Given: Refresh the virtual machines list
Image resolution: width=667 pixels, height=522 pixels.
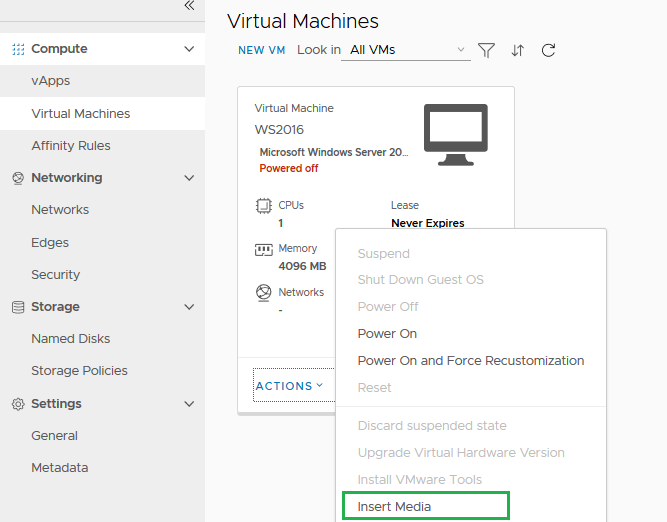Looking at the screenshot, I should tap(548, 50).
